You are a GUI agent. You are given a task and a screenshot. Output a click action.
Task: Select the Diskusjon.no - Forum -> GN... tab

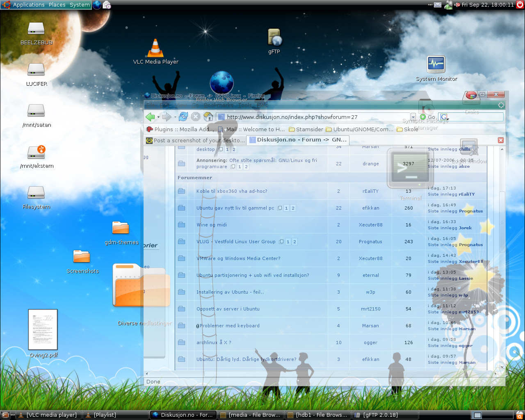coord(298,140)
